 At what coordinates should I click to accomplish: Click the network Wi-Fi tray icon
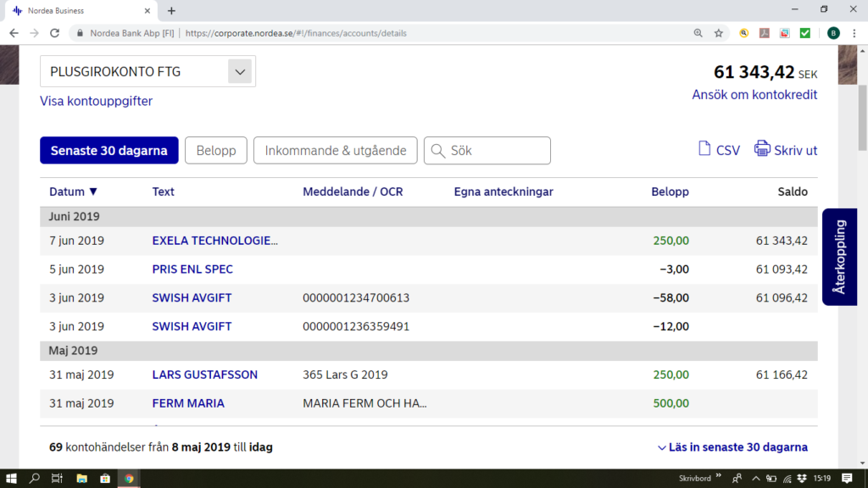787,479
